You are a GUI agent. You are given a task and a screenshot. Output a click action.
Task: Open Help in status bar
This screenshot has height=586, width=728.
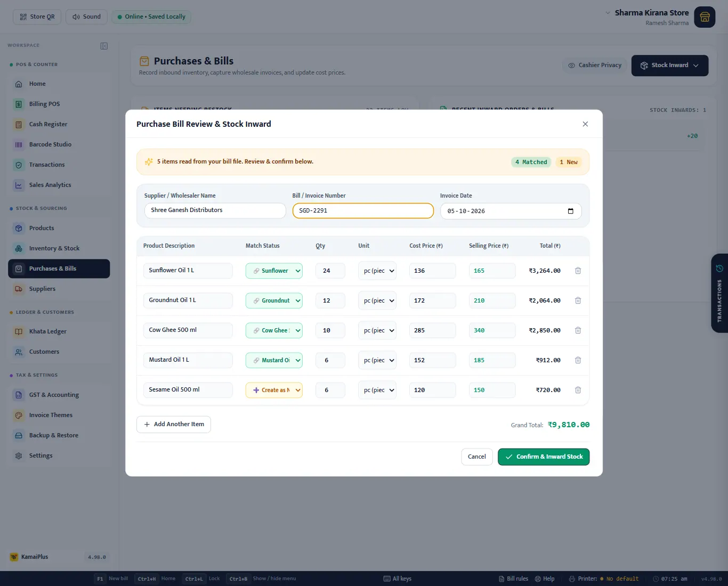[x=545, y=579]
